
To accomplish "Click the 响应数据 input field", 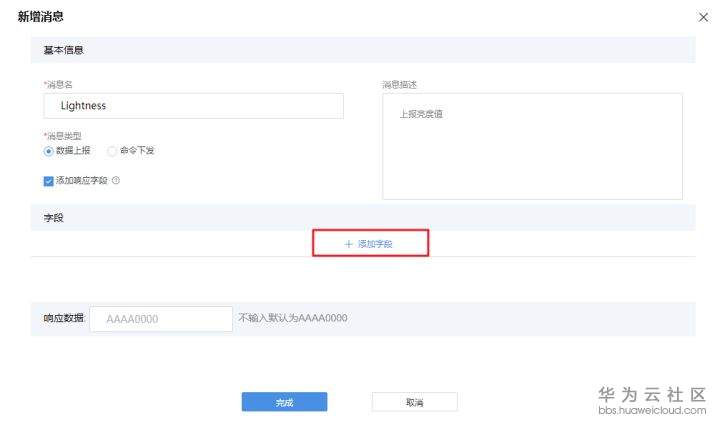I will coord(161,319).
